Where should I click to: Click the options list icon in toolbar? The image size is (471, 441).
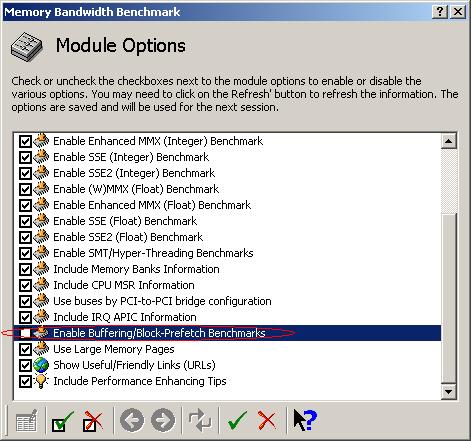click(27, 421)
